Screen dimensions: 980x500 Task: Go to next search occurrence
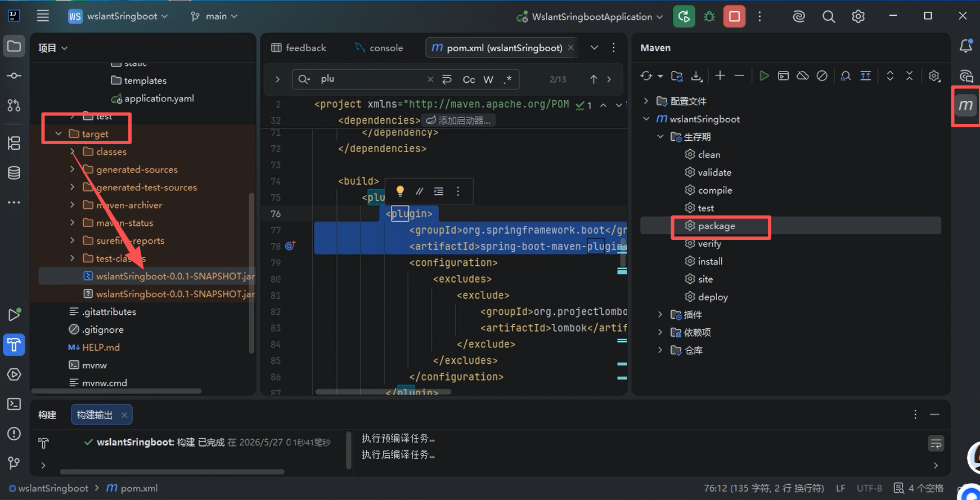point(609,79)
